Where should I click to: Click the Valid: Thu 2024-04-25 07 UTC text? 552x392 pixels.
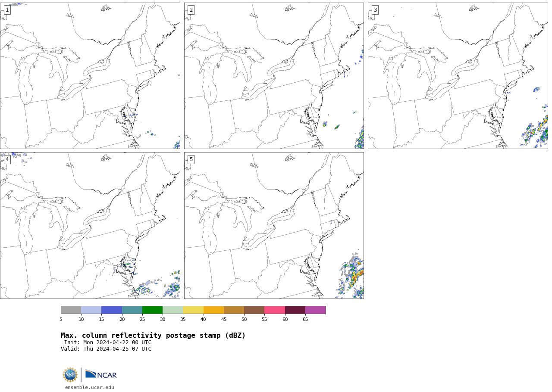(106, 349)
